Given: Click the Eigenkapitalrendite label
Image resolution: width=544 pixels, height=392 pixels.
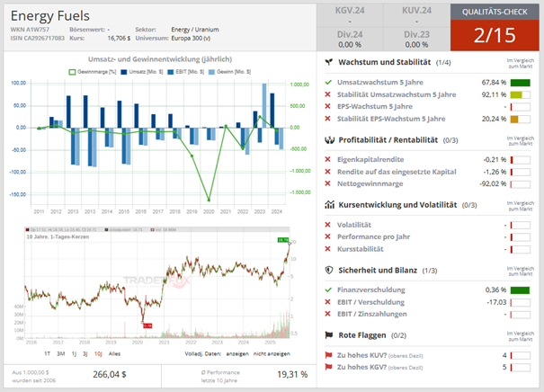Looking at the screenshot, I should 370,159.
